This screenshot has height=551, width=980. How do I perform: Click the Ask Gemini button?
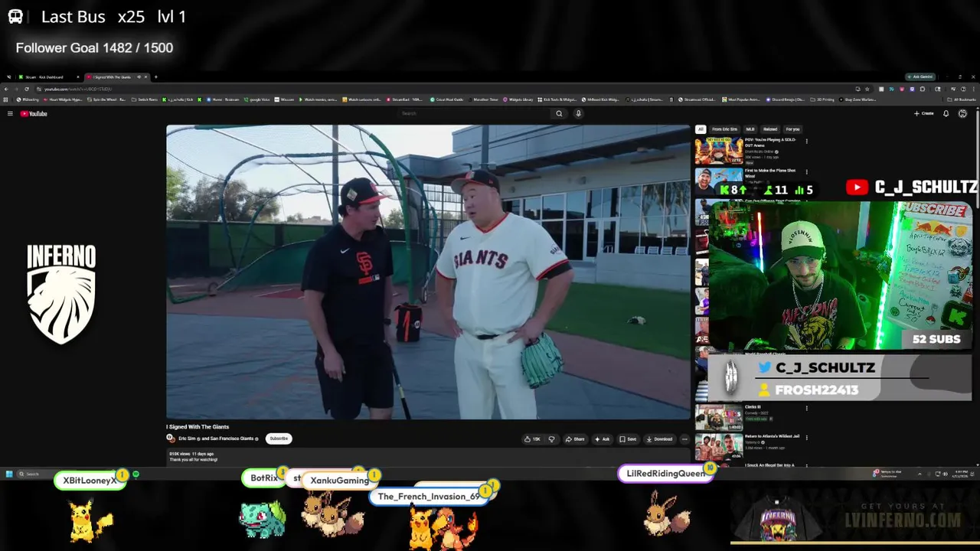coord(920,77)
